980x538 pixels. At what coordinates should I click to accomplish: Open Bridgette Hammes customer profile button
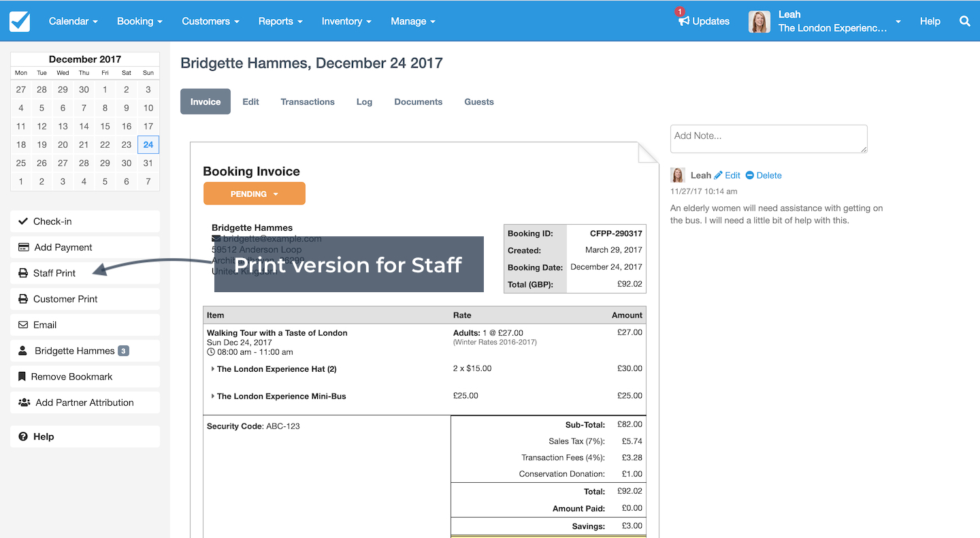[85, 351]
